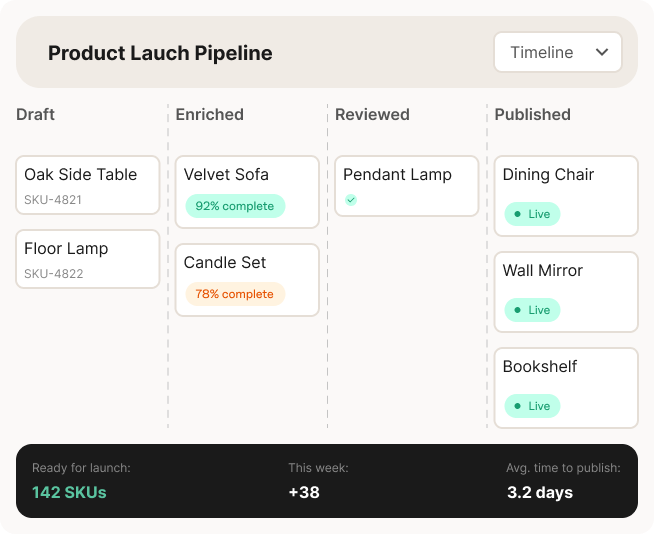
Task: Select the Draft column header
Action: (35, 114)
